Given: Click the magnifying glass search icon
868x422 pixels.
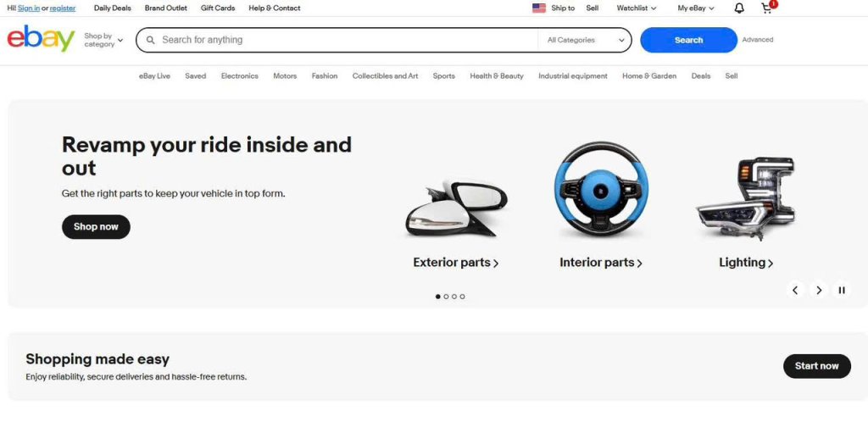Looking at the screenshot, I should pyautogui.click(x=151, y=40).
